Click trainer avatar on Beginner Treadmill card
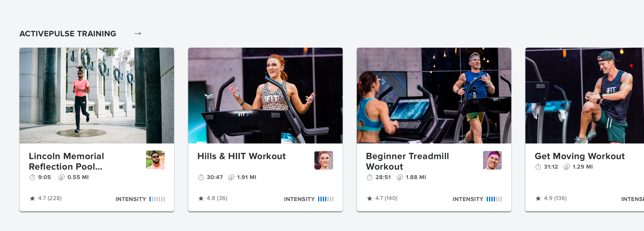 (x=492, y=160)
